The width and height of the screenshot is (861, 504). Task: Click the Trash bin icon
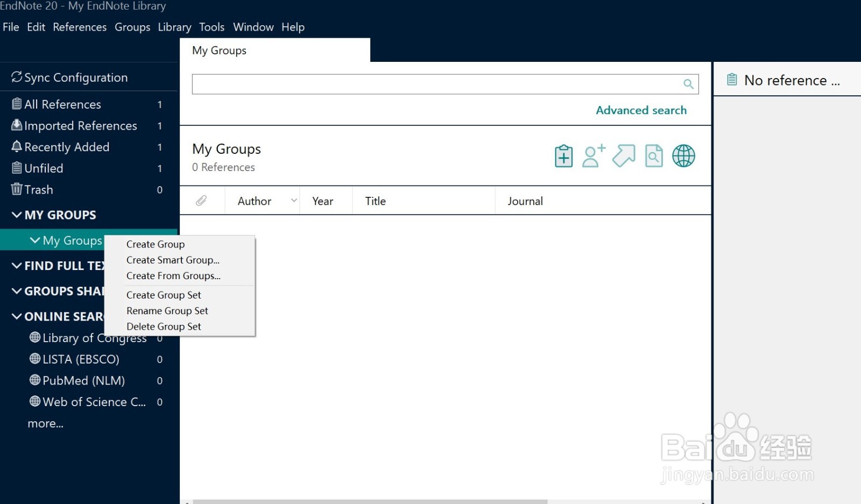[17, 189]
